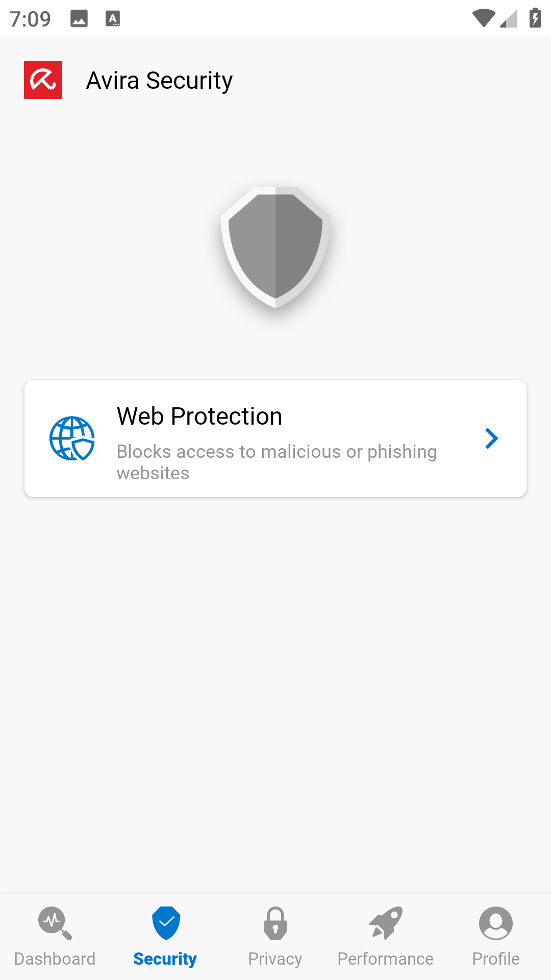Viewport: 551px width, 980px height.
Task: Tap the keyboard language status bar icon
Action: coord(113,19)
